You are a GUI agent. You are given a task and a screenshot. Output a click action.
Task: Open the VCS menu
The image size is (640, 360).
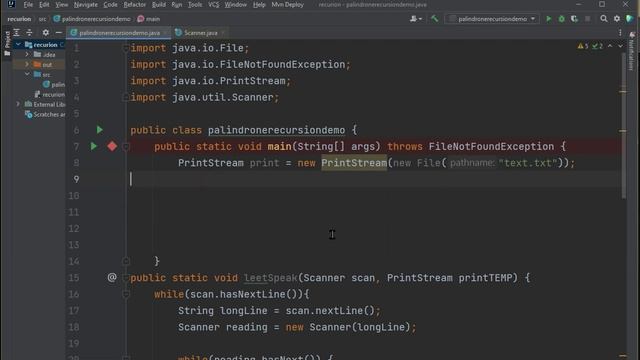tap(213, 5)
